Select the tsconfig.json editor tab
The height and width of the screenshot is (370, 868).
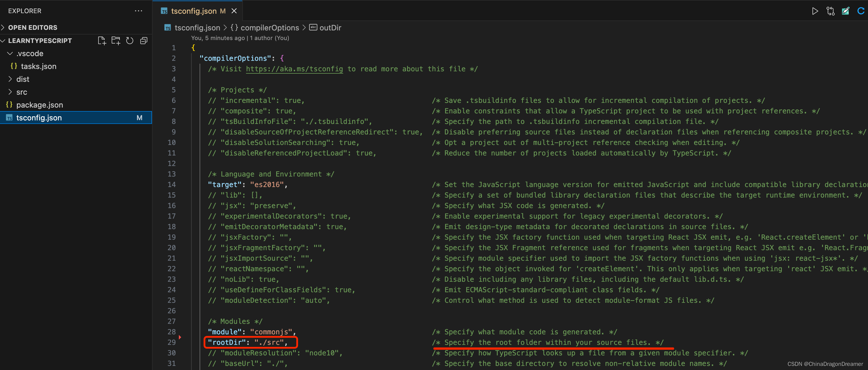[x=198, y=11]
